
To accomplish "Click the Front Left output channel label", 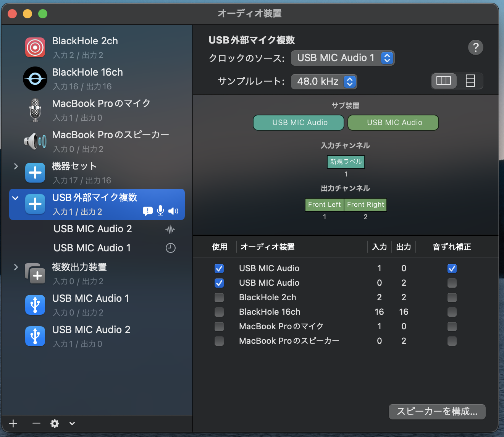I will pos(325,205).
